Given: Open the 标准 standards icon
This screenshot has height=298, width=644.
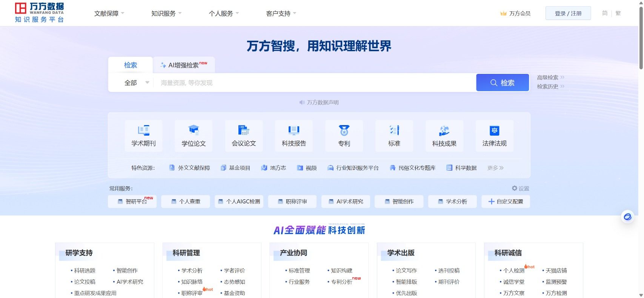Looking at the screenshot, I should pyautogui.click(x=394, y=130).
